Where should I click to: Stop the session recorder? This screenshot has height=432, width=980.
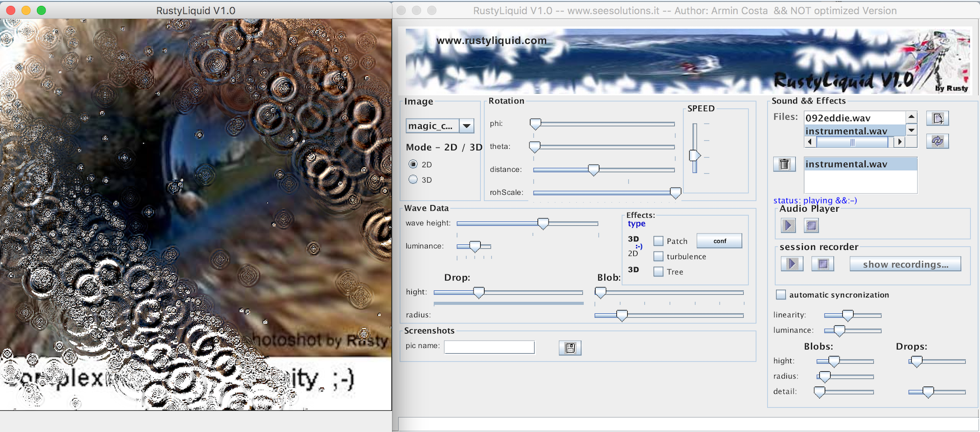(822, 264)
